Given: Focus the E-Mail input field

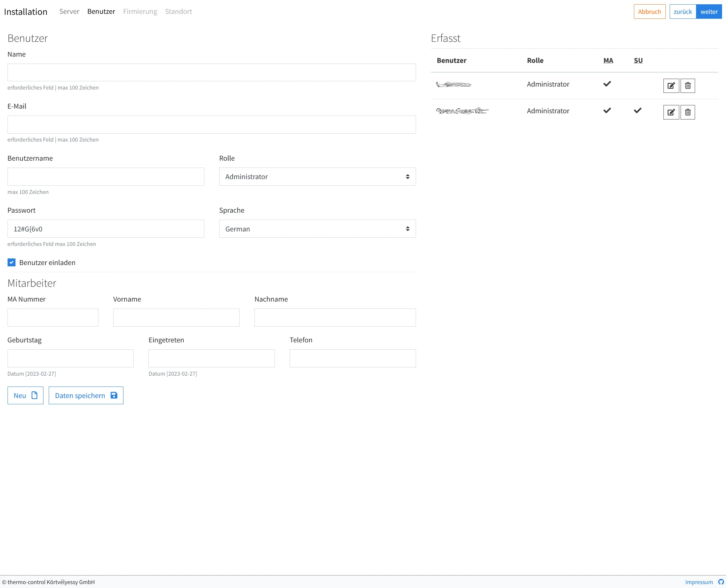Looking at the screenshot, I should click(211, 125).
